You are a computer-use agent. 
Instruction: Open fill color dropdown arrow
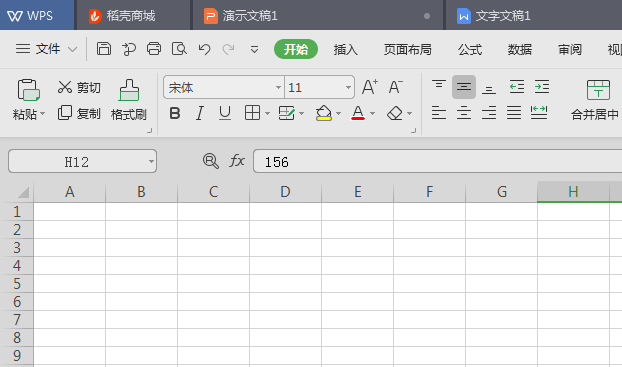[338, 114]
